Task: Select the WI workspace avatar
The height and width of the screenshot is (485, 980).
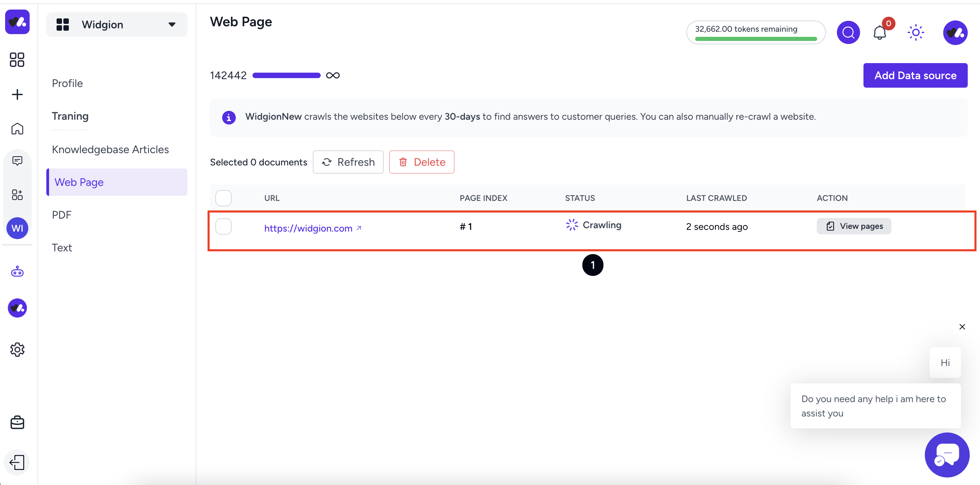Action: click(17, 227)
